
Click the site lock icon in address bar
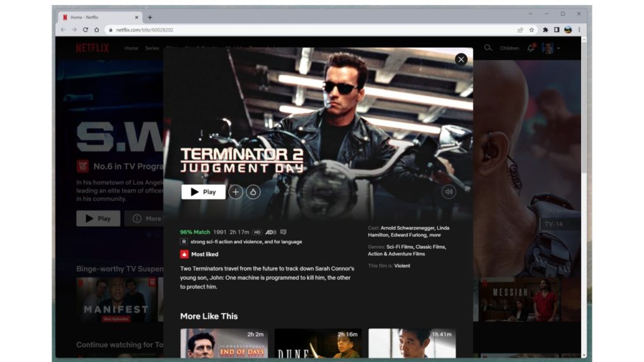click(x=111, y=30)
